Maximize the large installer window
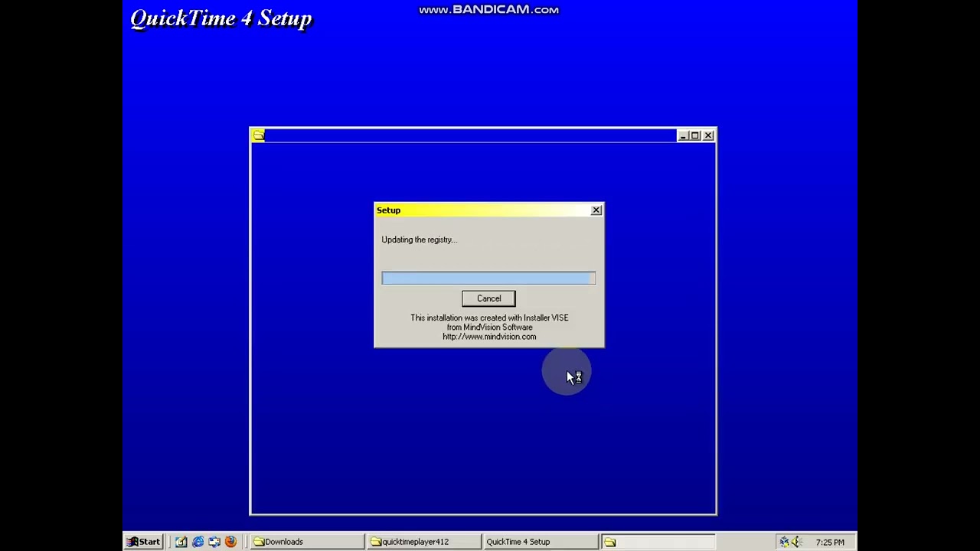Screen dimensions: 980x551 (x=694, y=135)
